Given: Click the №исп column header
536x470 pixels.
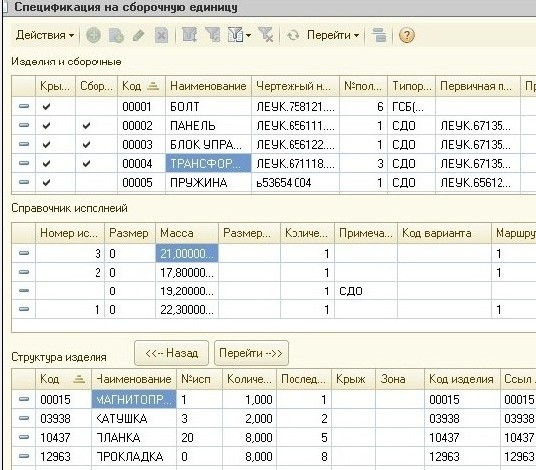Looking at the screenshot, I should [x=199, y=379].
